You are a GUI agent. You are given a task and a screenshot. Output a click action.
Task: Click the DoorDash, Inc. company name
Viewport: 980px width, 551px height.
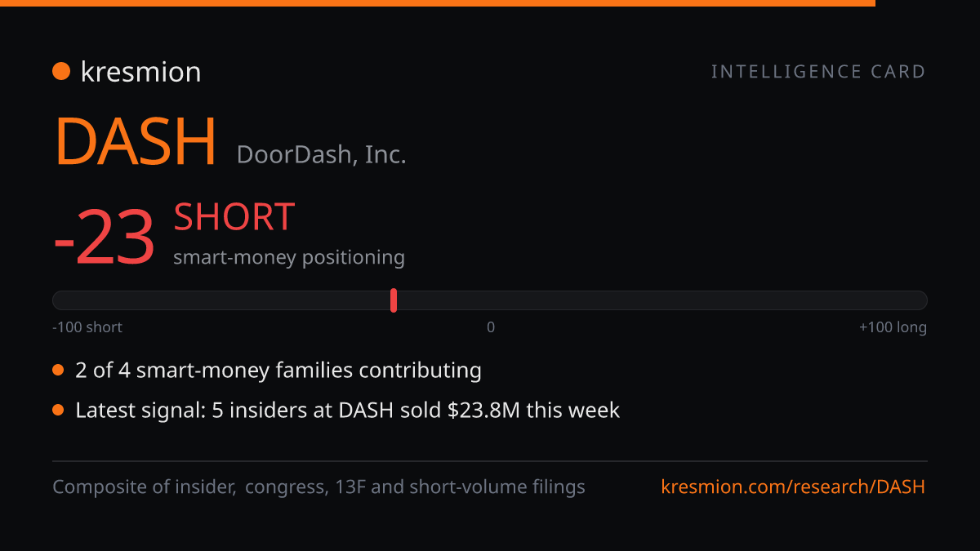click(321, 153)
